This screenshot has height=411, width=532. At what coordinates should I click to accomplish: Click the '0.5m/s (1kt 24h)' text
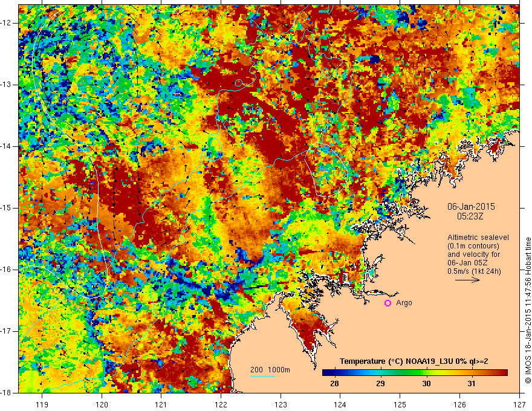[475, 271]
